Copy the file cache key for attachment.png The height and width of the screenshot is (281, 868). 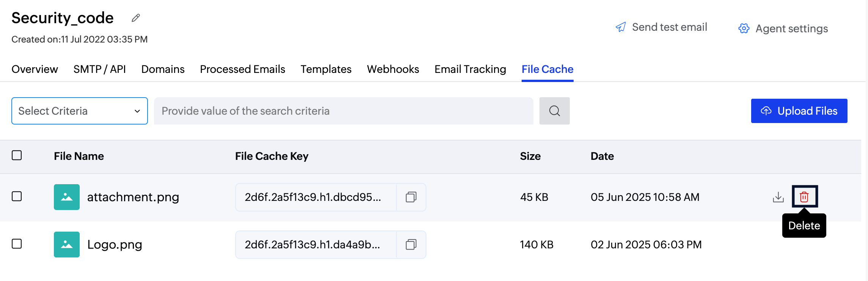(x=411, y=197)
